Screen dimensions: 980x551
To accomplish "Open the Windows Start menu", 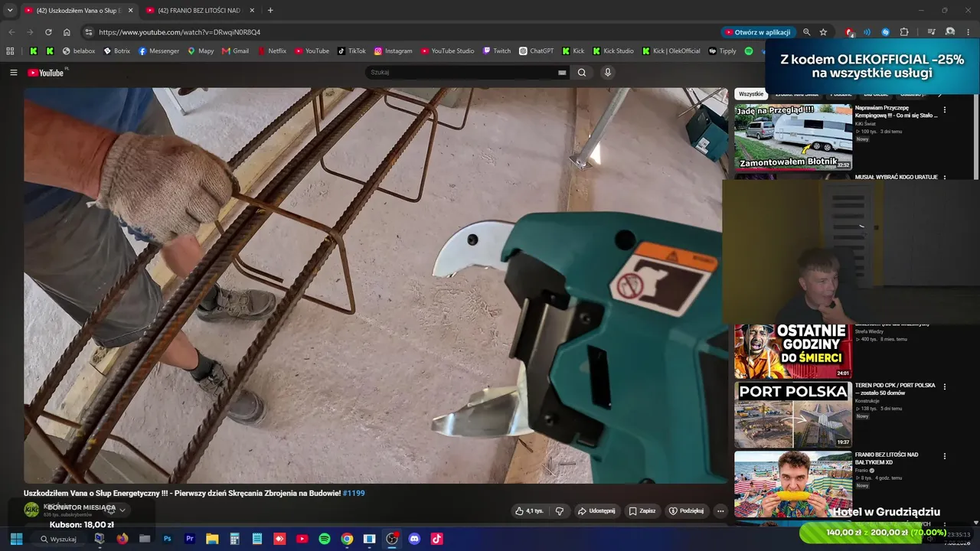I will coord(16,539).
